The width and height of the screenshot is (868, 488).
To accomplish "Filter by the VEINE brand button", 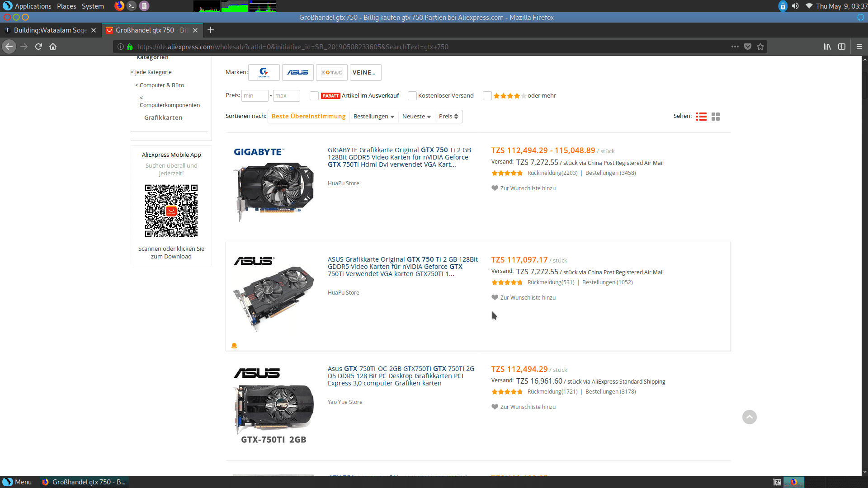I will click(366, 72).
